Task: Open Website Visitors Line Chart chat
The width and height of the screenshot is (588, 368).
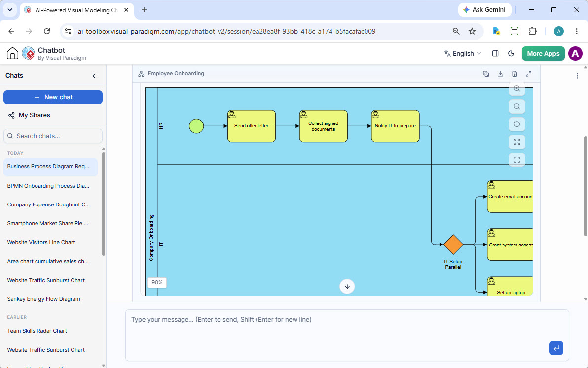Action: 50,242
